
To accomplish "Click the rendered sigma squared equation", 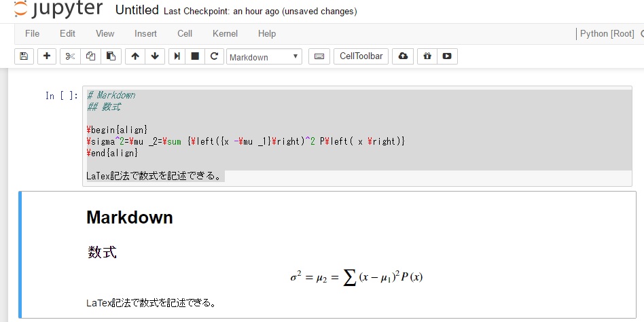I will coord(356,278).
